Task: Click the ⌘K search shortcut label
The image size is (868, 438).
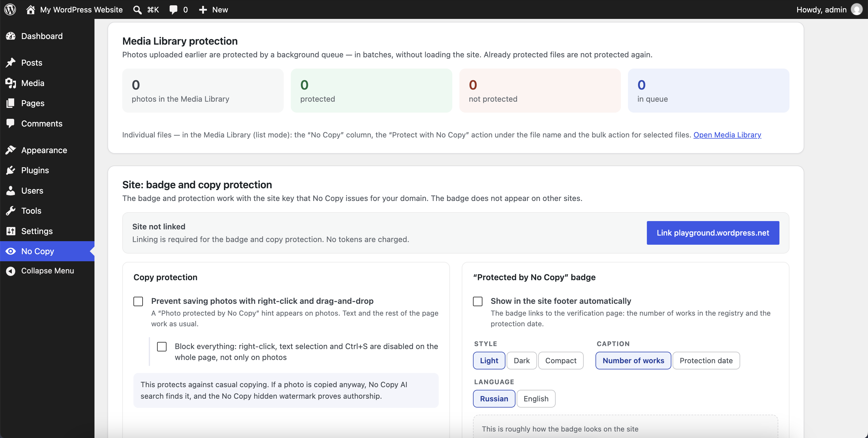Action: pos(153,9)
